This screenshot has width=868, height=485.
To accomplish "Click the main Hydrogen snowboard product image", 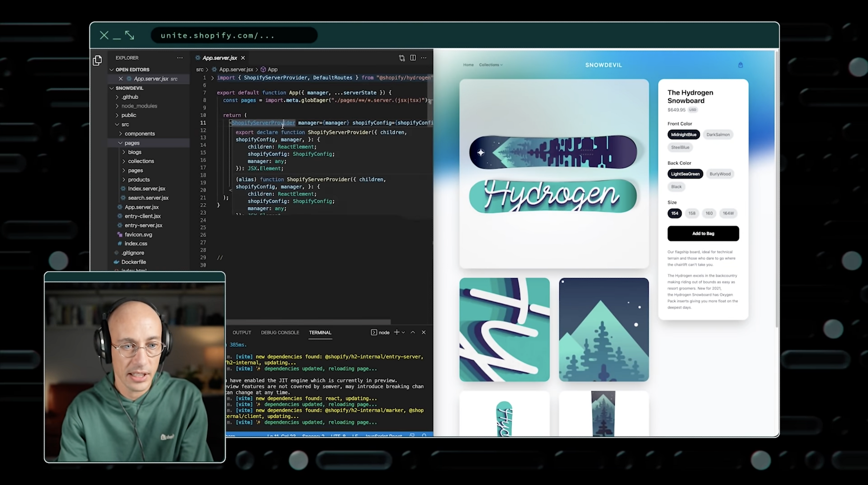I will 554,174.
